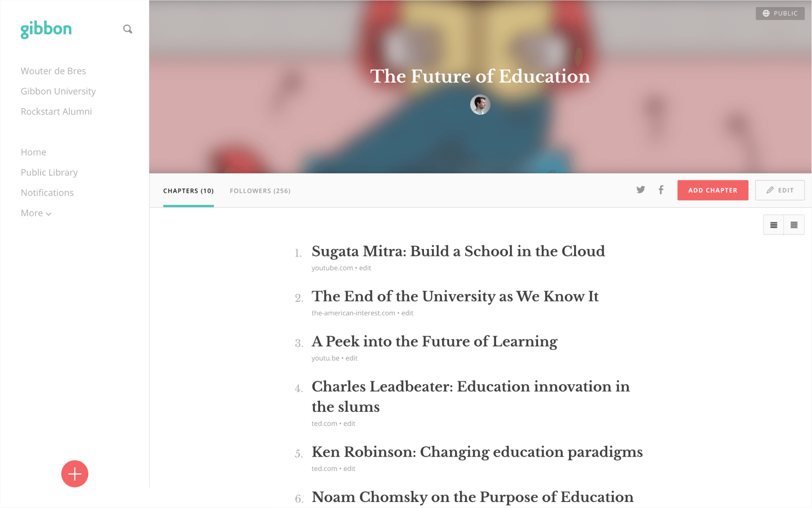812x508 pixels.
Task: Click the red plus button
Action: tap(74, 474)
